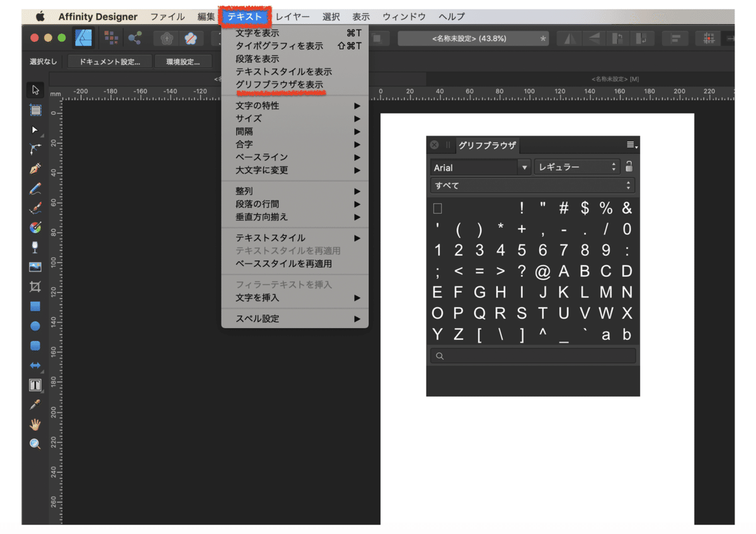Select the Node tool
The height and width of the screenshot is (534, 756).
point(36,130)
